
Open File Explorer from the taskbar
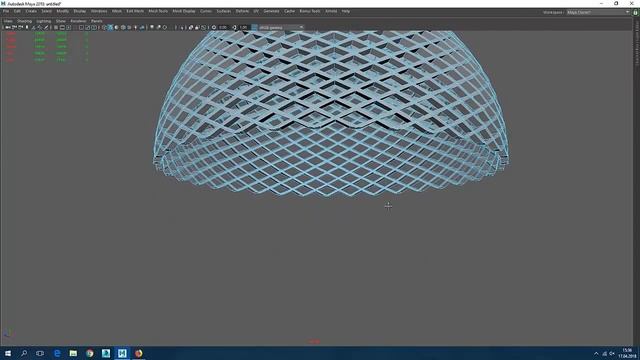73,353
